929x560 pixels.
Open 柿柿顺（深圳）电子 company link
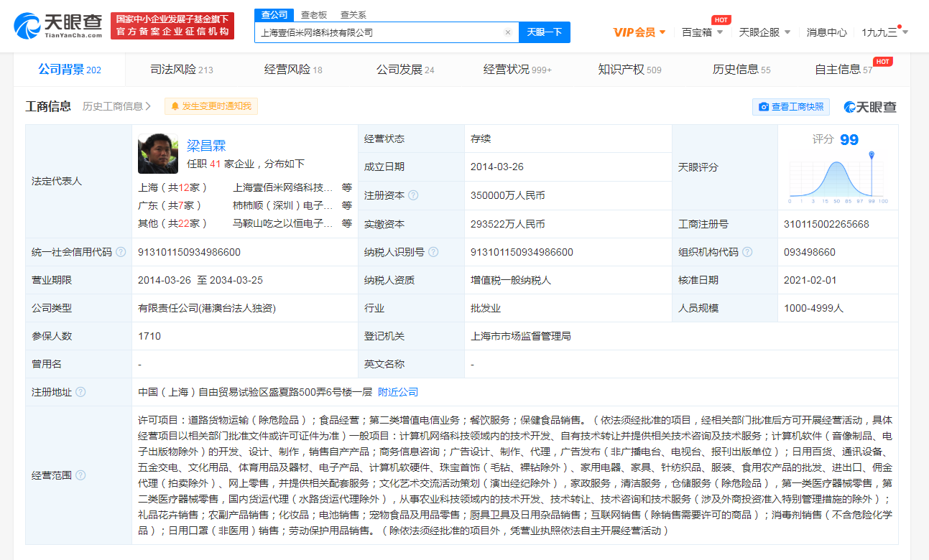pyautogui.click(x=283, y=205)
